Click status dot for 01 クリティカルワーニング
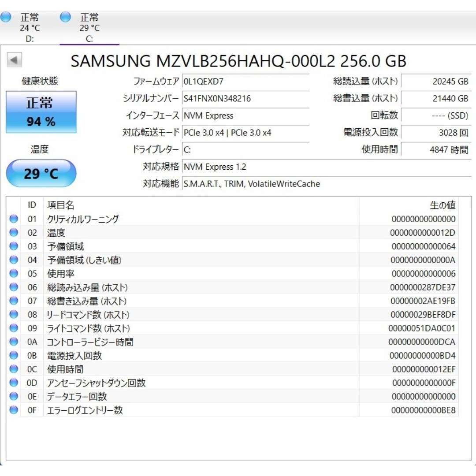The image size is (476, 476). click(x=14, y=219)
